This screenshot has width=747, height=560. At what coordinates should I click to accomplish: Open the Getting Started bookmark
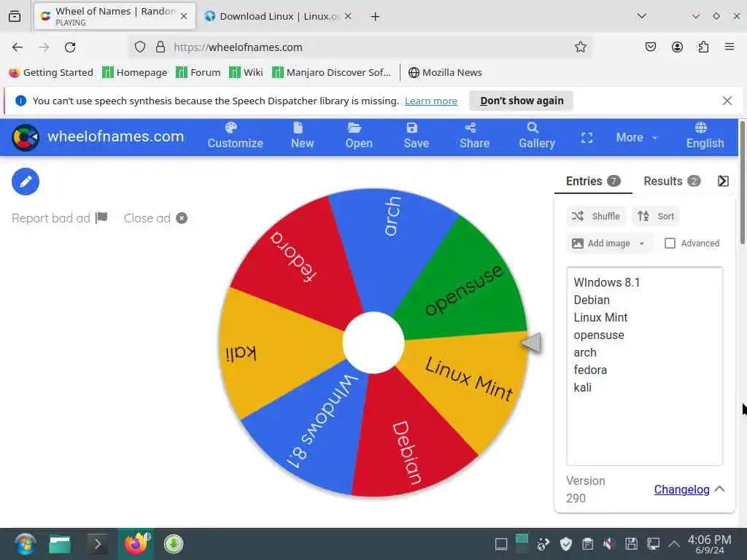tap(51, 72)
